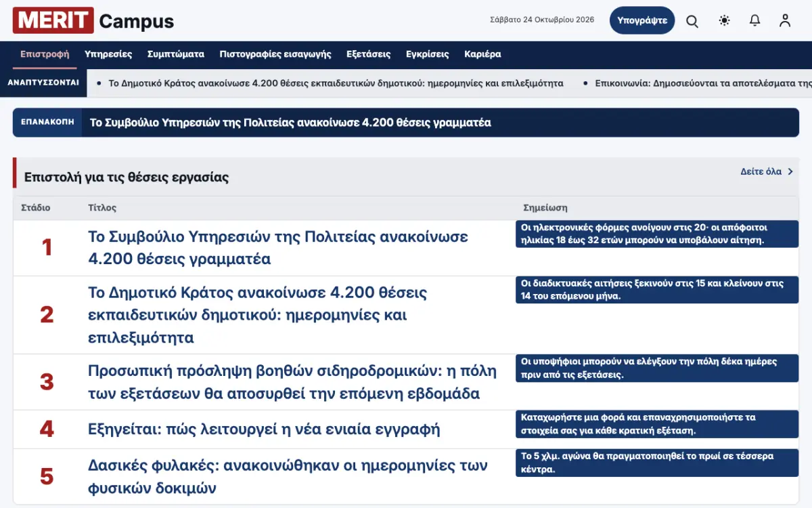Click the Τίτλος column header
Viewport: 812px width, 508px height.
click(x=102, y=208)
